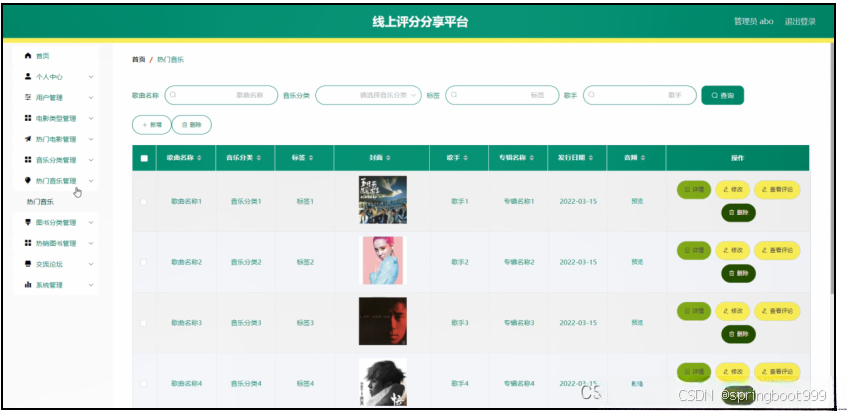Screen dimensions: 847x411
Task: Sort by 音频 column arrows
Action: pos(644,158)
